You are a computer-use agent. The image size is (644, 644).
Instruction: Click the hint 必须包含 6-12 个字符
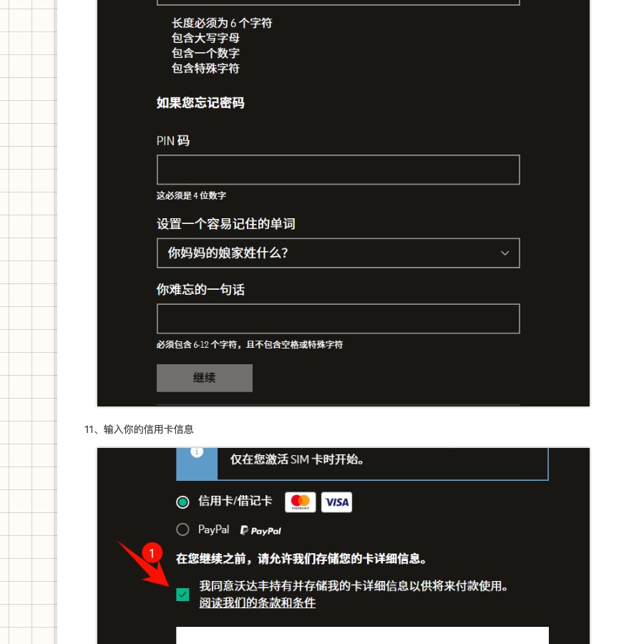tap(250, 345)
